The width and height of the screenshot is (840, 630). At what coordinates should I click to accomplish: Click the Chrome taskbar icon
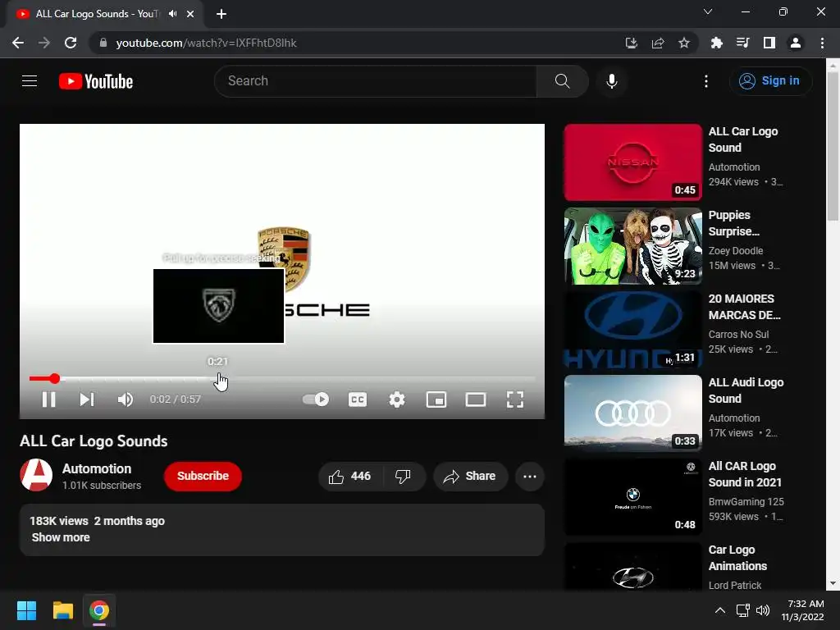pyautogui.click(x=99, y=610)
